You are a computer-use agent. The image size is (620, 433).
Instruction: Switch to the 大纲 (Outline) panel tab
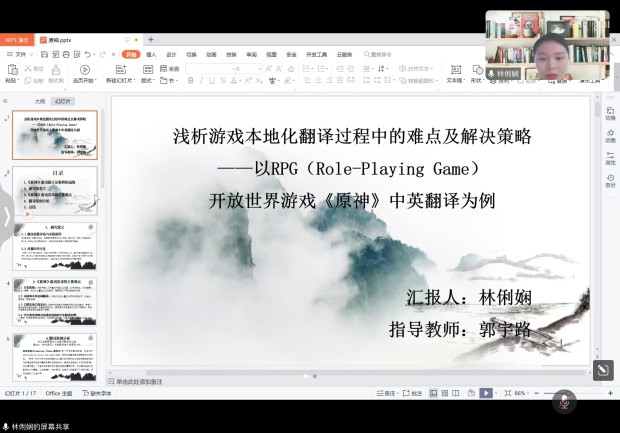[40, 101]
